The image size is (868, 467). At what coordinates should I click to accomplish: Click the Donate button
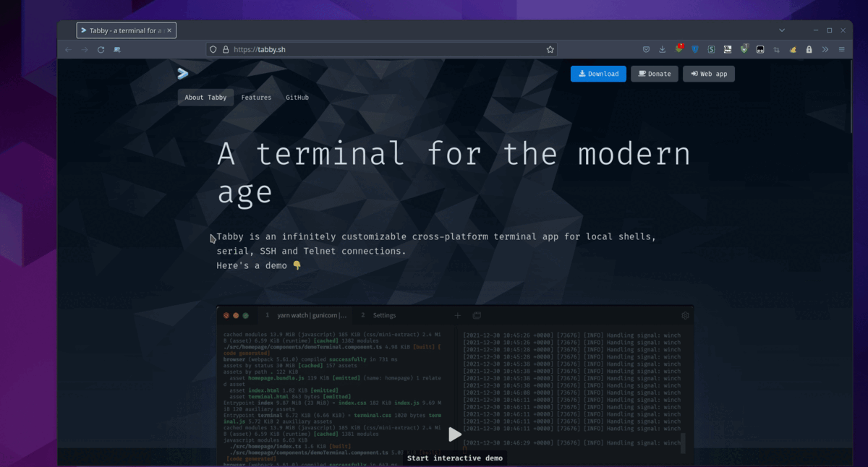(655, 74)
